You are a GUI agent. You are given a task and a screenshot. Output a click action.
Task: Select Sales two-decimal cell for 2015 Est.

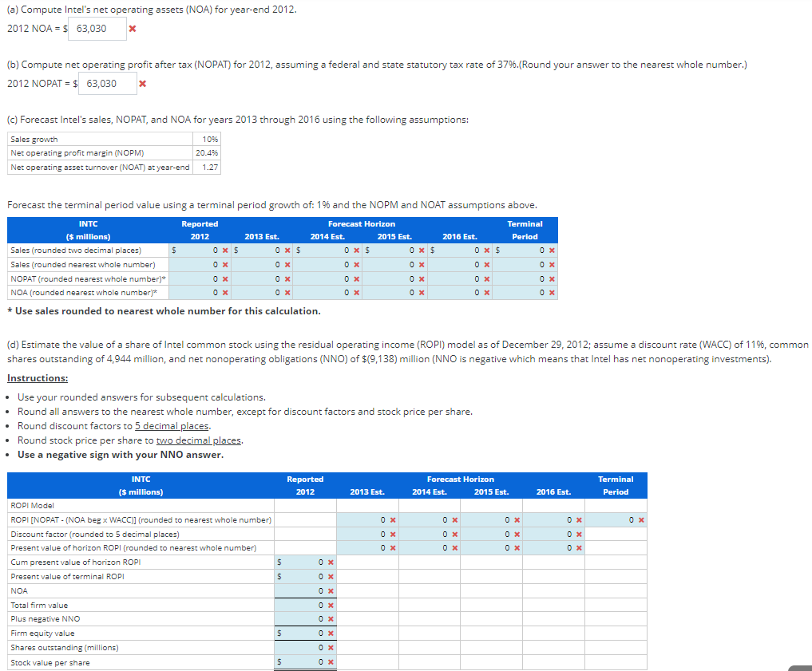pos(394,251)
